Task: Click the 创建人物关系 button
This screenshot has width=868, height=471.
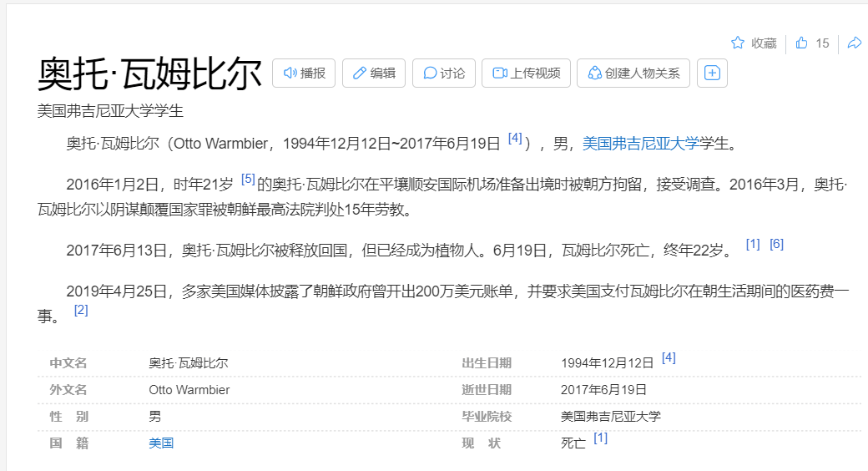Action: point(633,73)
